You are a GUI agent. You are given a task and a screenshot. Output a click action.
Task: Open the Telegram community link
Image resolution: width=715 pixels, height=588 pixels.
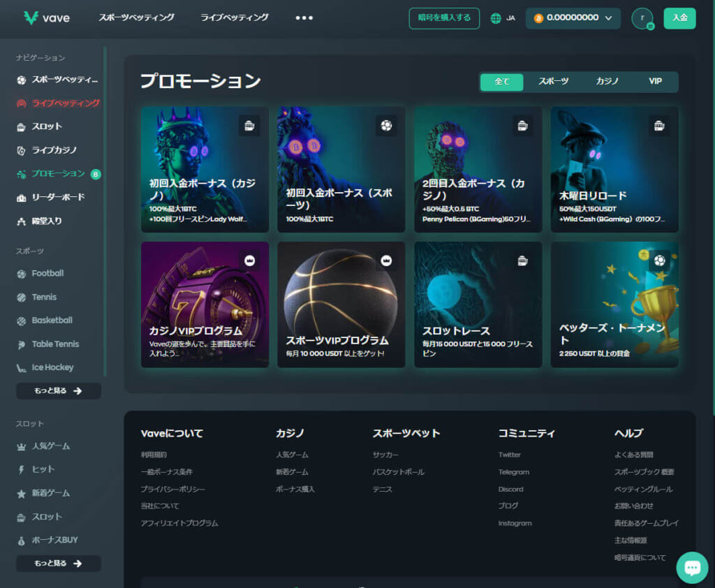point(513,472)
